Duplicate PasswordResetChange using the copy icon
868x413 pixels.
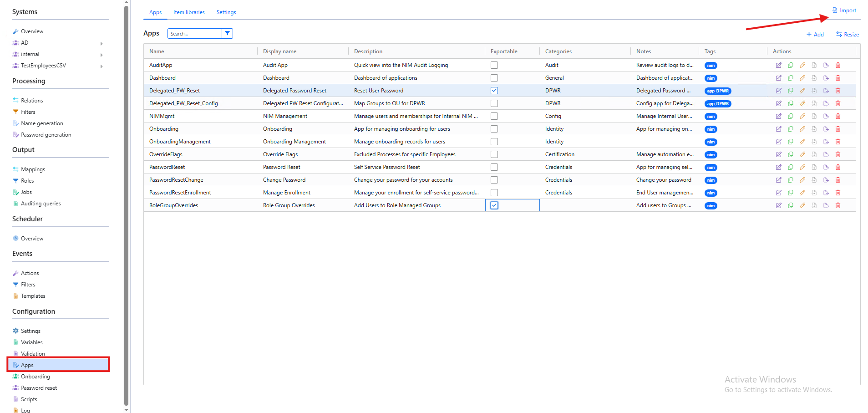[790, 180]
